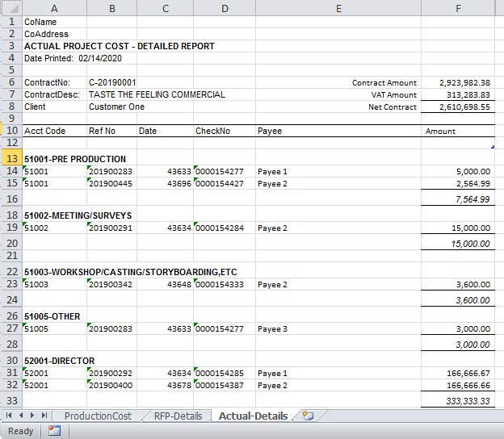This screenshot has height=439, width=504.
Task: Select the 51001-PRE PRODUCTION heading cell
Action: point(75,159)
